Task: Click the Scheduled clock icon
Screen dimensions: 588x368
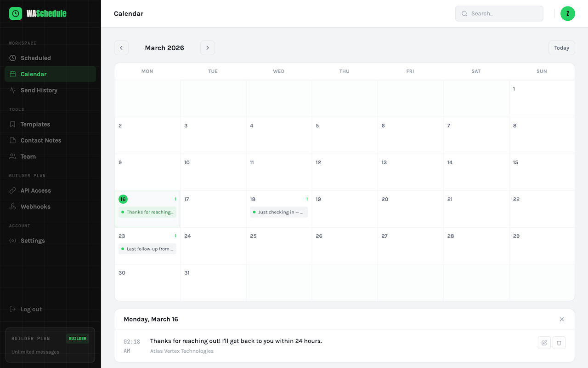Action: 12,58
